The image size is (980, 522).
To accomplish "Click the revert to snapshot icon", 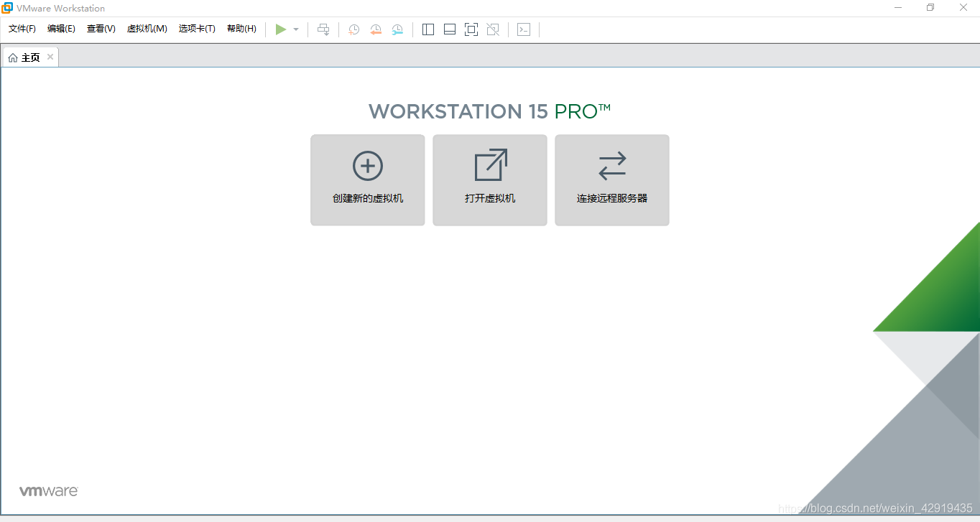I will click(376, 29).
